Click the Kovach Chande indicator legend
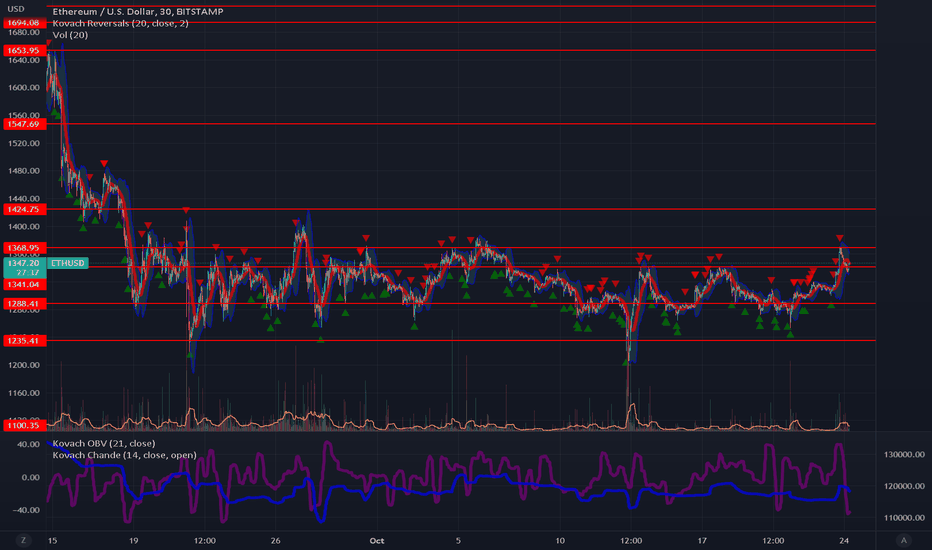This screenshot has width=932, height=550. 124,455
